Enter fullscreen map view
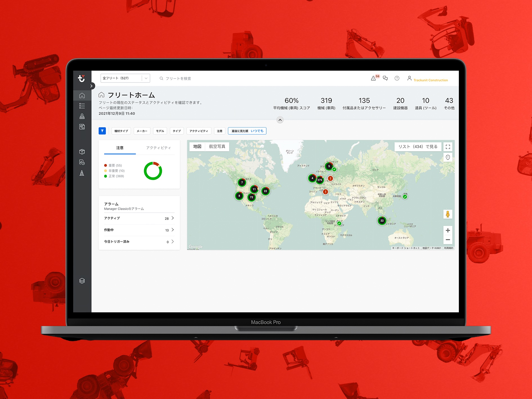 448,147
